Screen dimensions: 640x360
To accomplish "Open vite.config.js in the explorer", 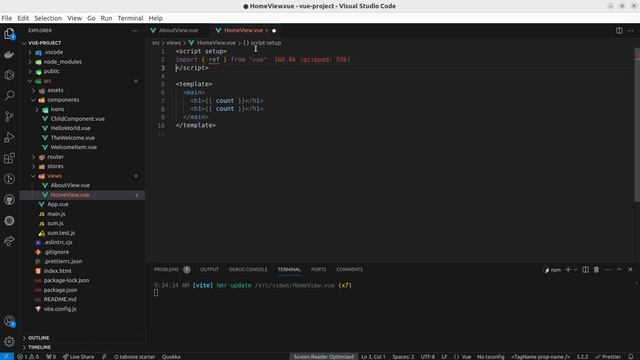I will click(60, 309).
